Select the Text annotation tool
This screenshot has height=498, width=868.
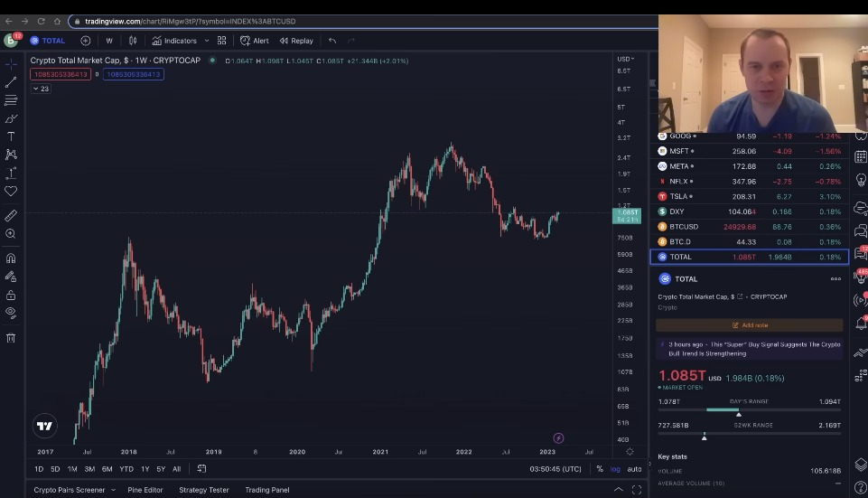[x=11, y=136]
